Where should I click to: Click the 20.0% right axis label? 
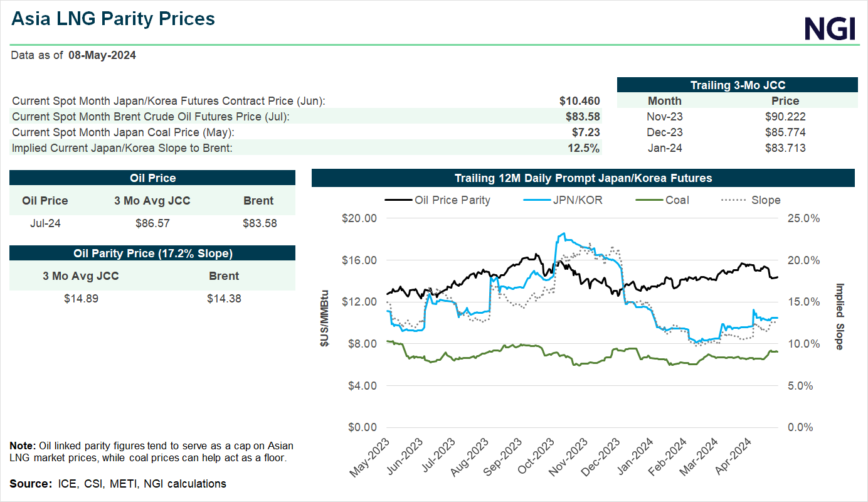point(803,260)
